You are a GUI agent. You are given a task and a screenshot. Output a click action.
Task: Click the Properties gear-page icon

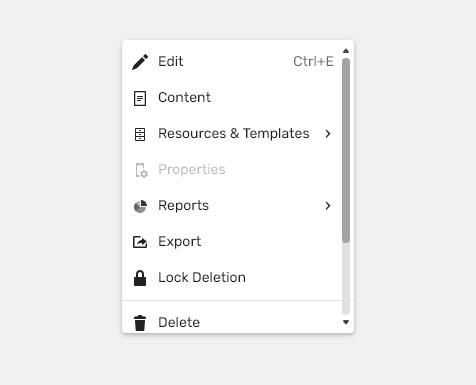[141, 170]
